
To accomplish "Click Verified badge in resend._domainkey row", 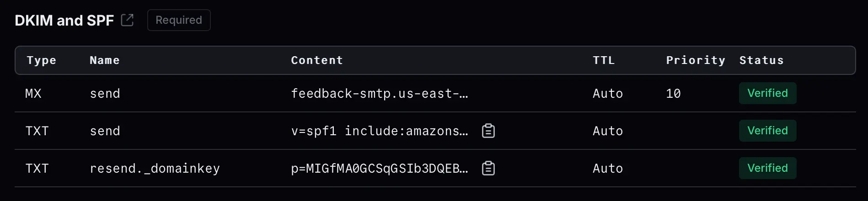I will click(767, 168).
